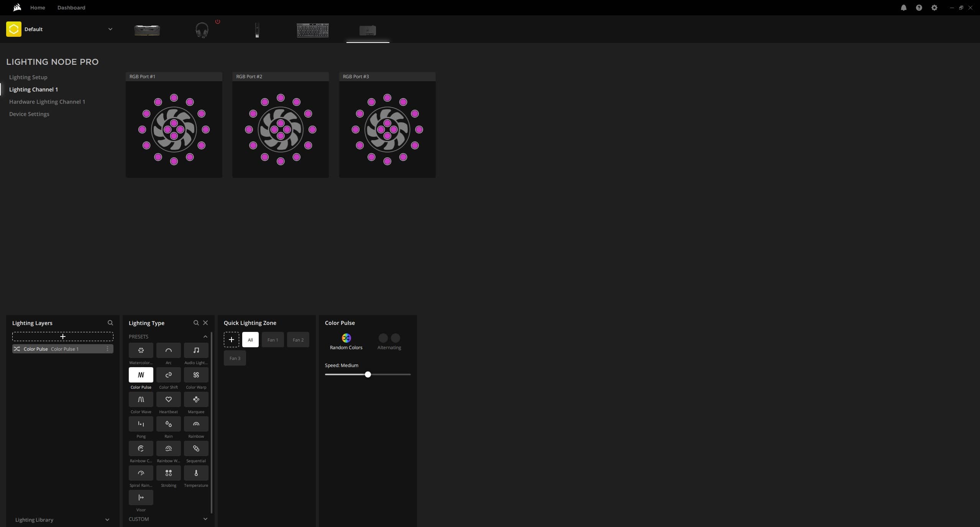The image size is (980, 527).
Task: Search within Lighting Type panel
Action: pyautogui.click(x=196, y=323)
